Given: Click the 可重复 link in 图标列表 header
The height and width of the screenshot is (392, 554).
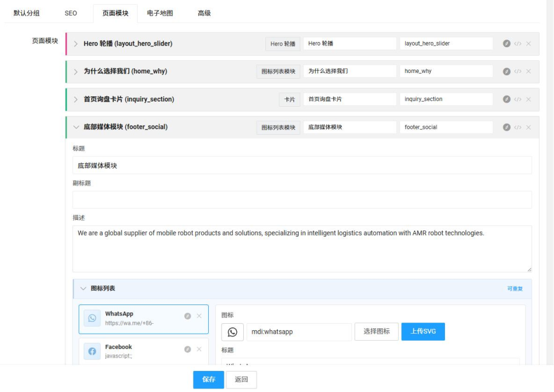Looking at the screenshot, I should click(x=515, y=289).
